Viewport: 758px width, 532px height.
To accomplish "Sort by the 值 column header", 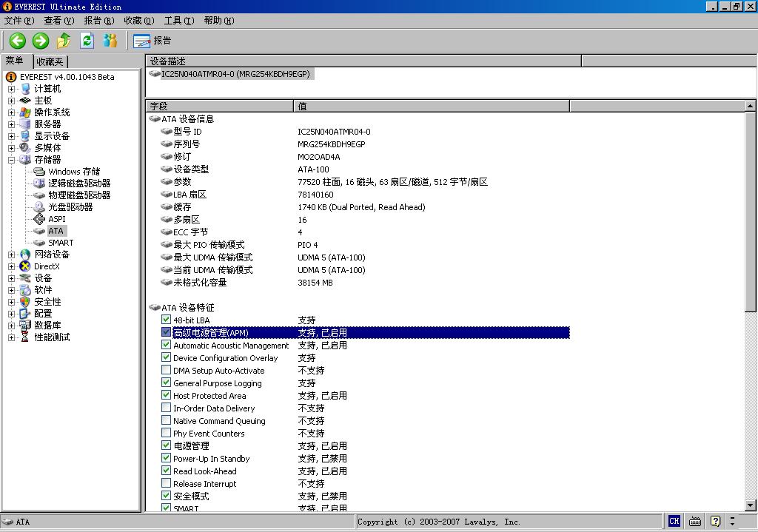I will (x=432, y=107).
